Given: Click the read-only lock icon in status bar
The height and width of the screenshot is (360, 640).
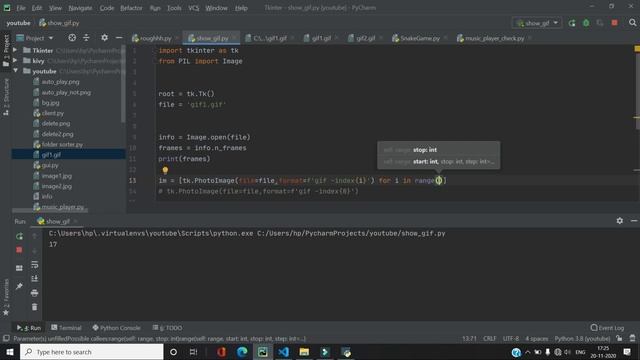Looking at the screenshot, I should tap(620, 338).
